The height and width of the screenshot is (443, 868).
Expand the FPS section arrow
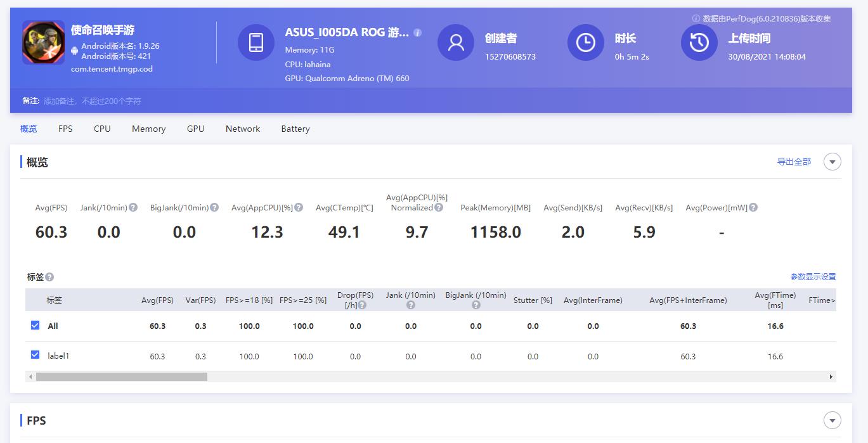(x=832, y=420)
